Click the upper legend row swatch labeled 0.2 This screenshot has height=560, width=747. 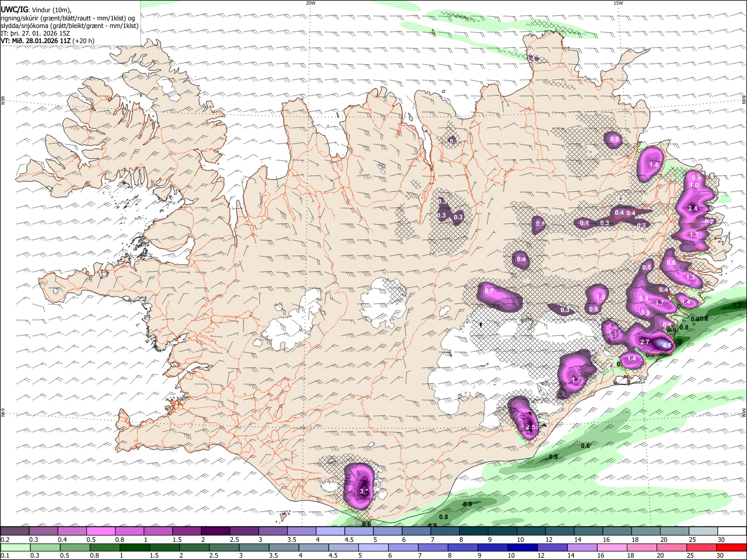(15, 531)
